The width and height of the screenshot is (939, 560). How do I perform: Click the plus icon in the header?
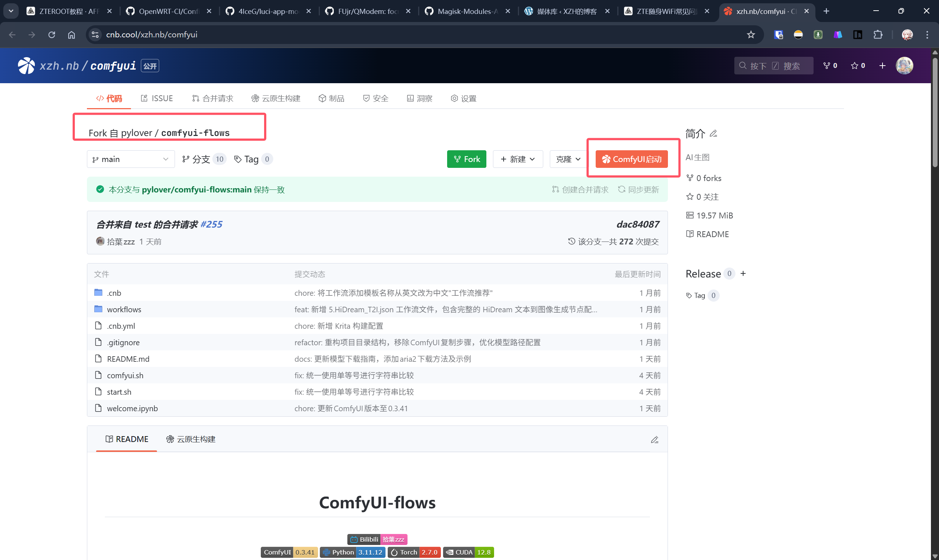[883, 66]
